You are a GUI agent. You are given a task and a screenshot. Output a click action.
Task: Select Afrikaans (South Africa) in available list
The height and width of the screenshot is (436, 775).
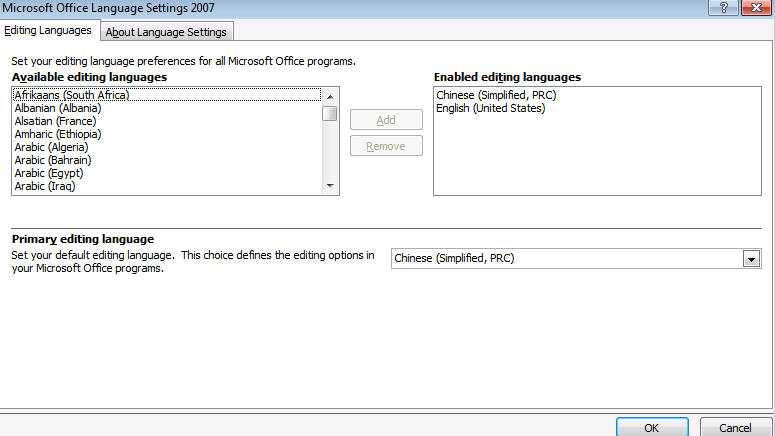point(167,95)
